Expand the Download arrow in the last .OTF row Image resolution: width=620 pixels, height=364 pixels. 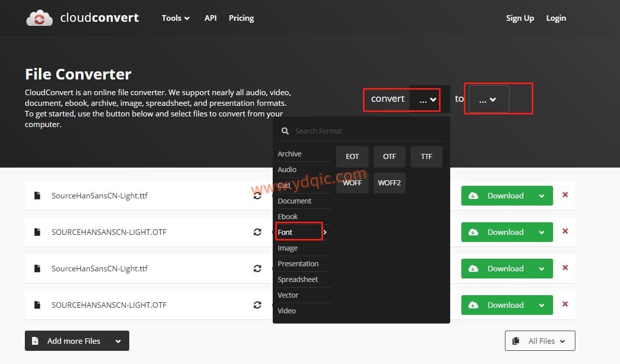[542, 305]
